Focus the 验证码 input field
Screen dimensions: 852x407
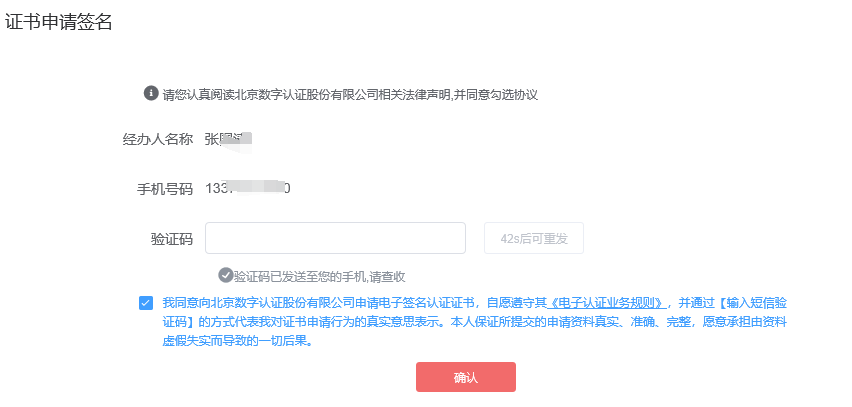click(x=335, y=238)
